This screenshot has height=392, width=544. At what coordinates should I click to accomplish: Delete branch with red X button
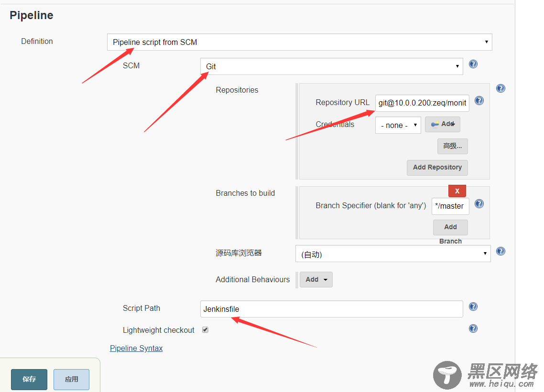(457, 191)
